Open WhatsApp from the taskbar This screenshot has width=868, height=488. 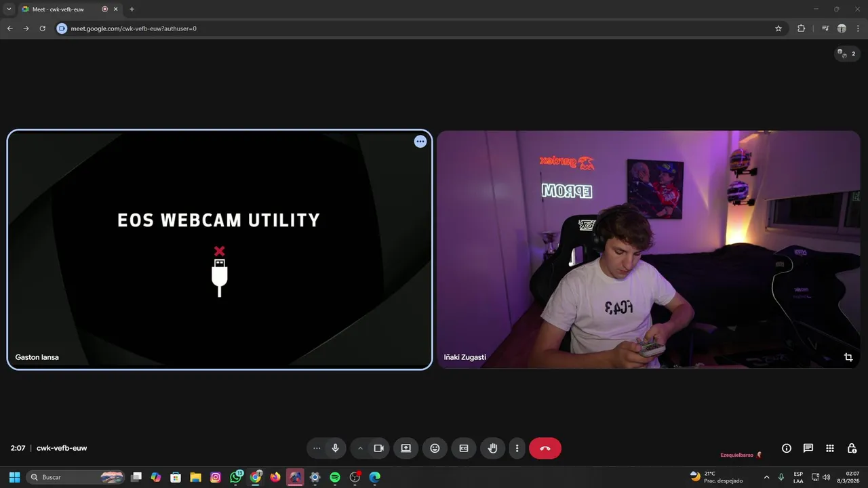(x=235, y=477)
